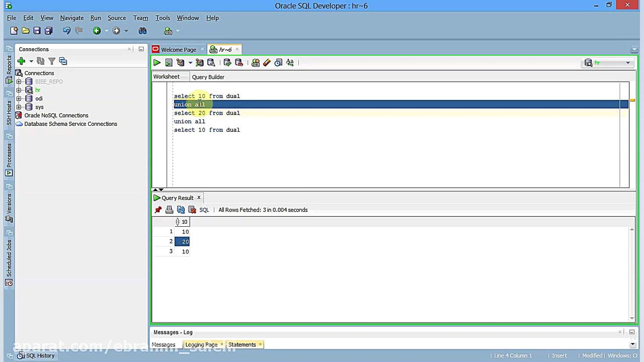Run the statement with green Run arrow
The width and height of the screenshot is (644, 362).
156,62
